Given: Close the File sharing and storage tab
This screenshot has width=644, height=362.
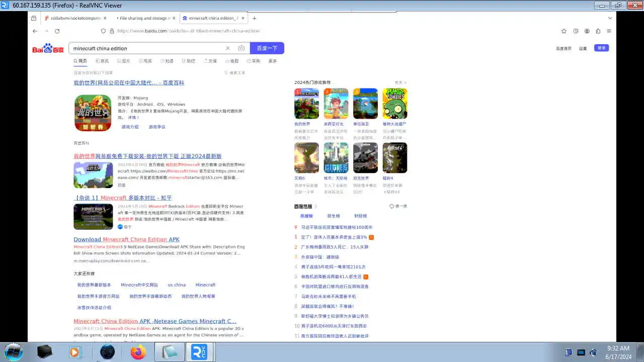Looking at the screenshot, I should 174,18.
